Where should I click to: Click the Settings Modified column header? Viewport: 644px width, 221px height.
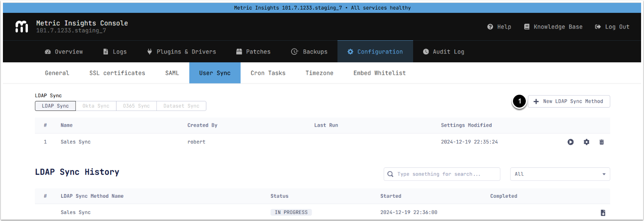pyautogui.click(x=466, y=125)
